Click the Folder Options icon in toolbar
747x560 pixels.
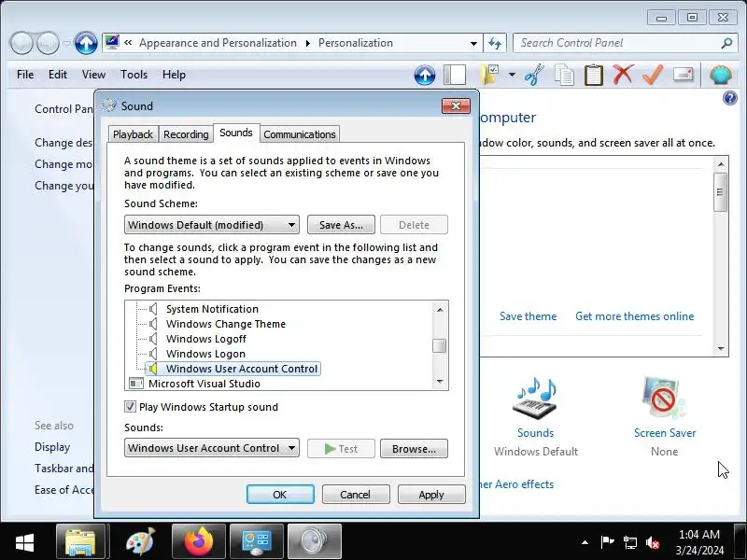tap(489, 75)
